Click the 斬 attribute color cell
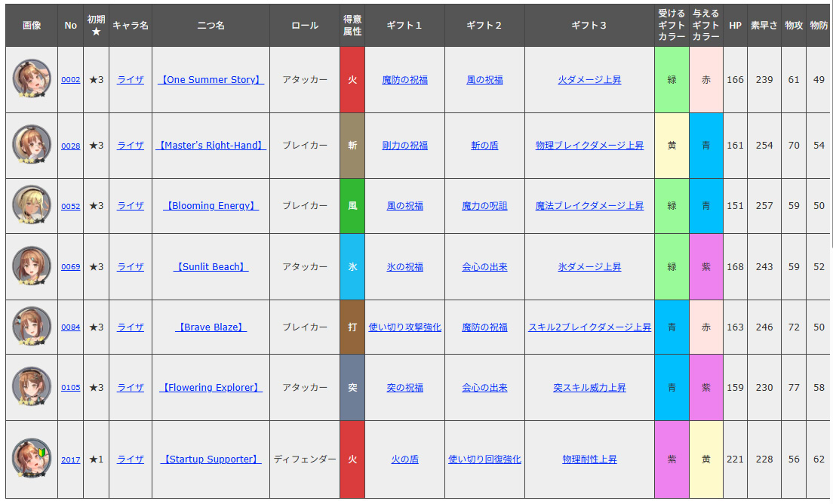This screenshot has height=504, width=833. 352,146
